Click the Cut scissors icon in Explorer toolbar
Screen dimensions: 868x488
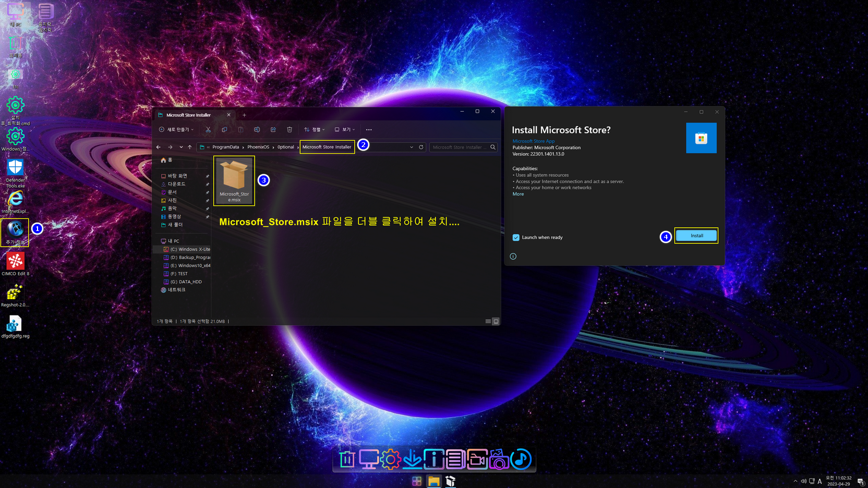(x=208, y=129)
